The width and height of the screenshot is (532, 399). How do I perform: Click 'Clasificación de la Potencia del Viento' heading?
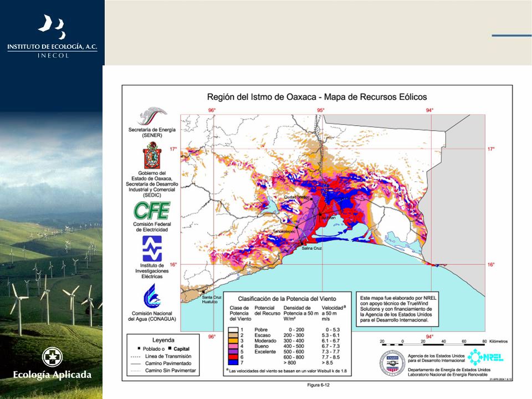(x=287, y=299)
